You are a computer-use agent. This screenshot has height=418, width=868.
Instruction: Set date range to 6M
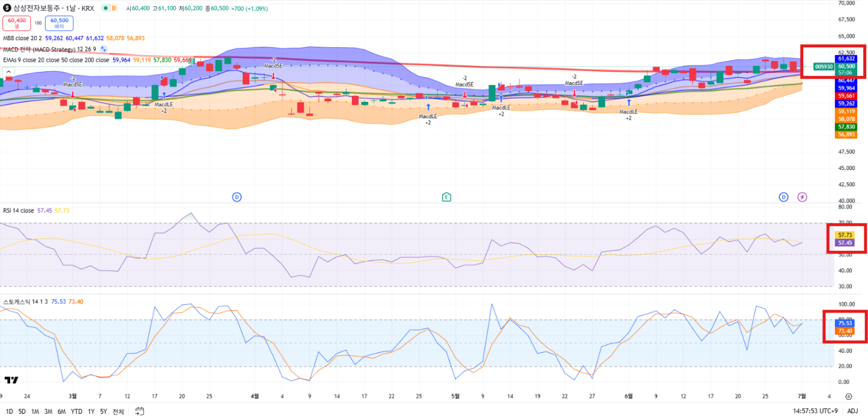pyautogui.click(x=62, y=411)
